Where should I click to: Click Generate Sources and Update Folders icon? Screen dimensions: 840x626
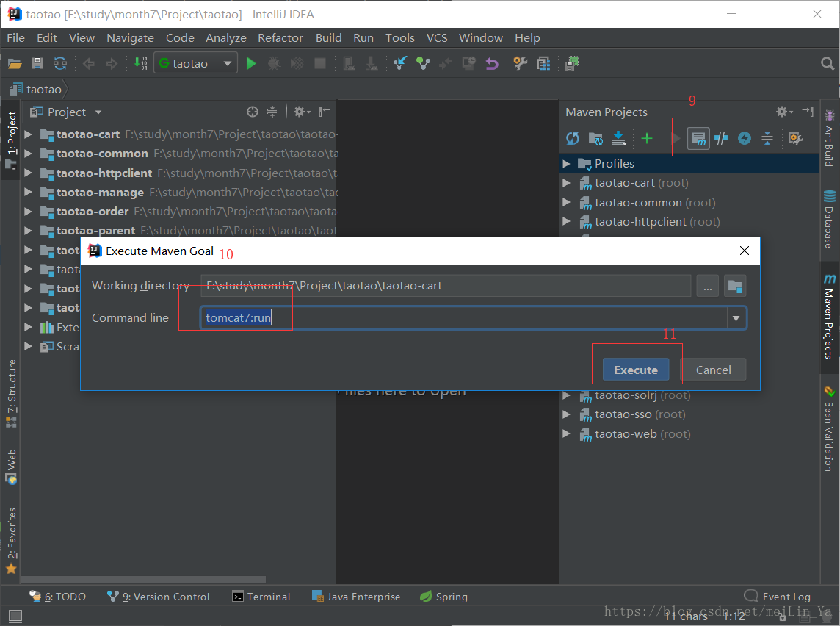point(595,138)
